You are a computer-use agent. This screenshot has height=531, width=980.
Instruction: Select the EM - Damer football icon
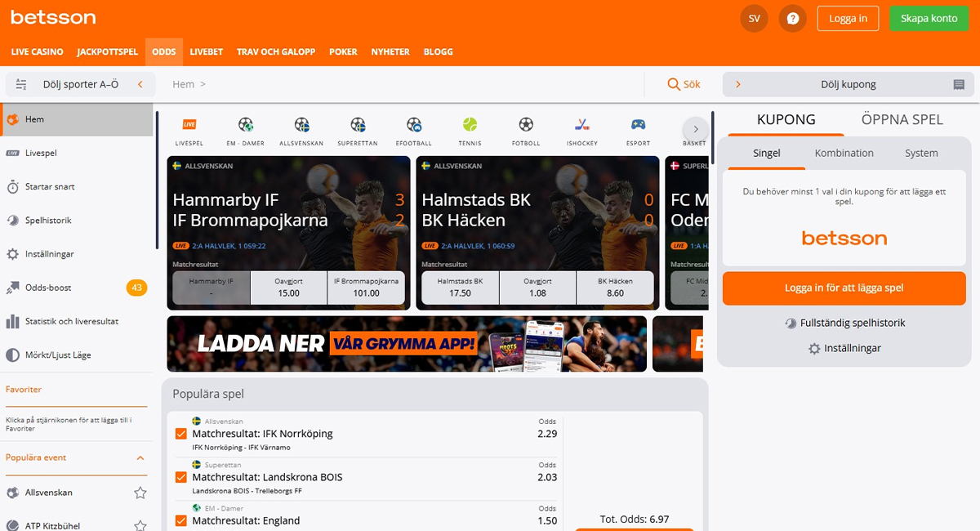(246, 125)
